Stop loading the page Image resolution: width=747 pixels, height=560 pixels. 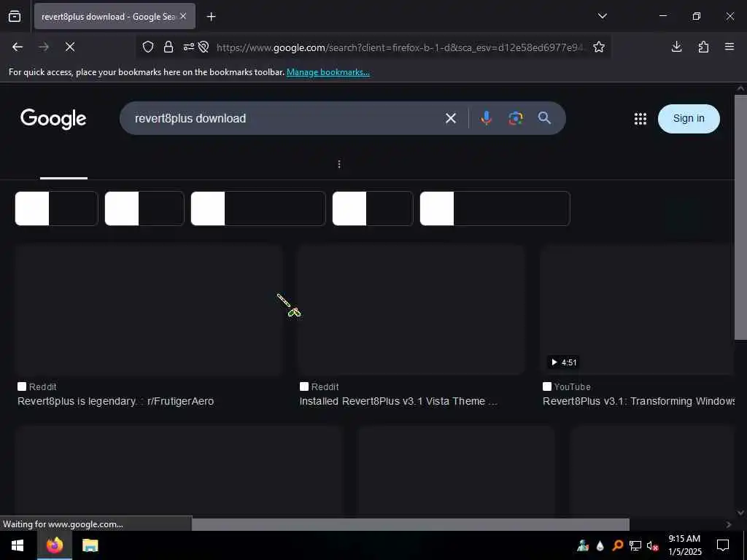(x=70, y=47)
